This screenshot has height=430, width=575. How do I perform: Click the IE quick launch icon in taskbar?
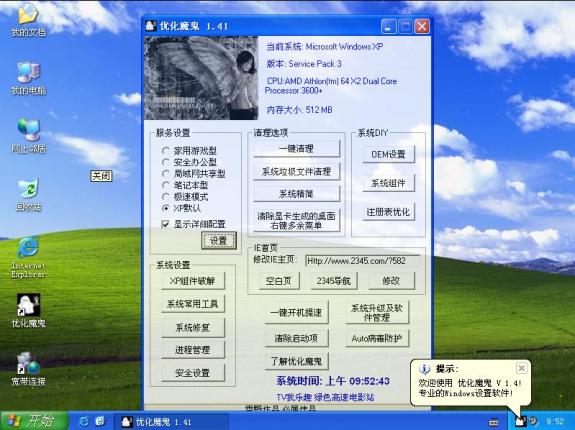(x=84, y=421)
